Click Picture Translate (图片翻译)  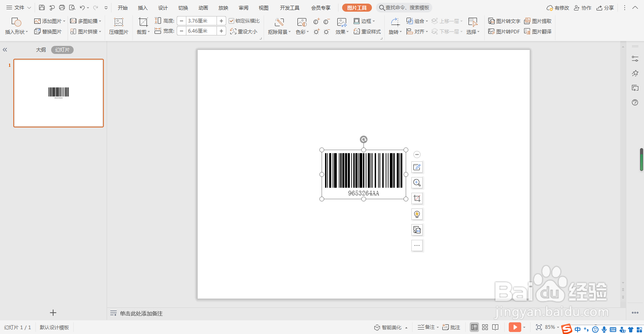(x=538, y=31)
